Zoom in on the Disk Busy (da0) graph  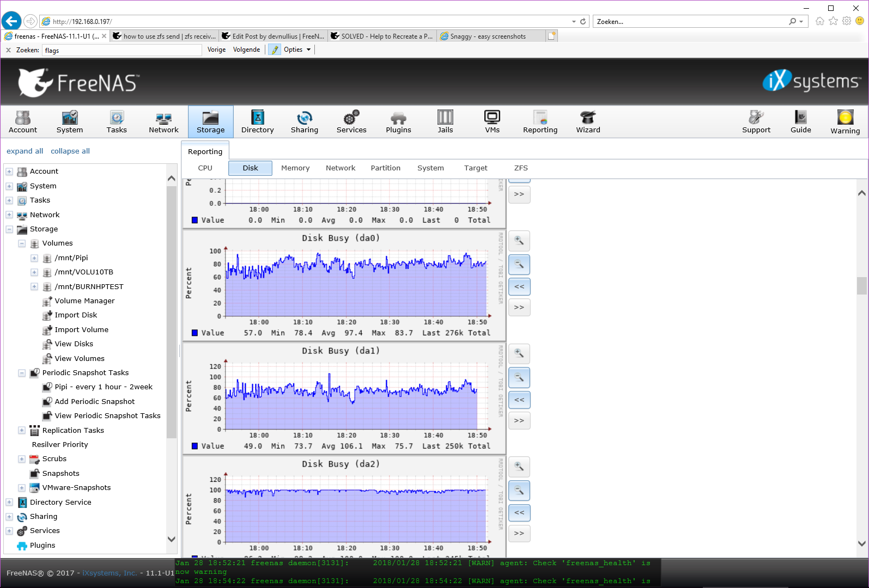point(519,241)
